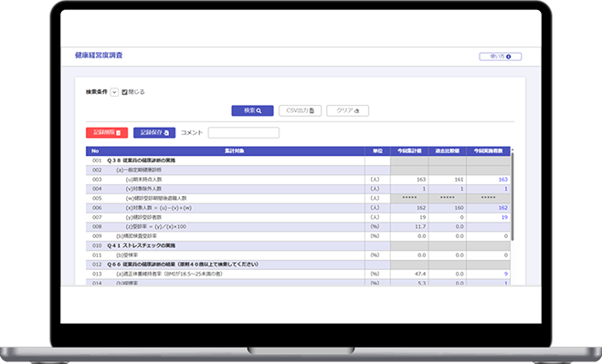Click the 健康経営度調査 page title
Viewport: 602px width, 364px height.
(99, 56)
